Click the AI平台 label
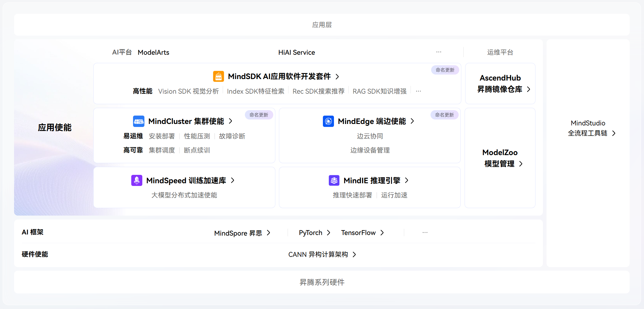644x309 pixels. pos(122,52)
